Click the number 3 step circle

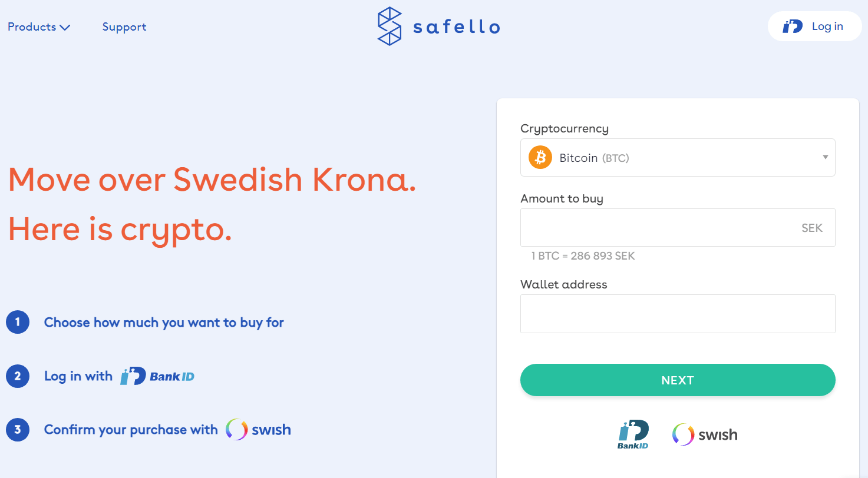tap(18, 430)
